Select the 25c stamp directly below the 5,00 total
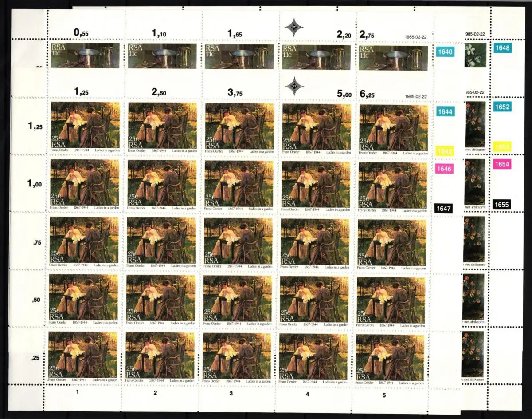 click(317, 129)
